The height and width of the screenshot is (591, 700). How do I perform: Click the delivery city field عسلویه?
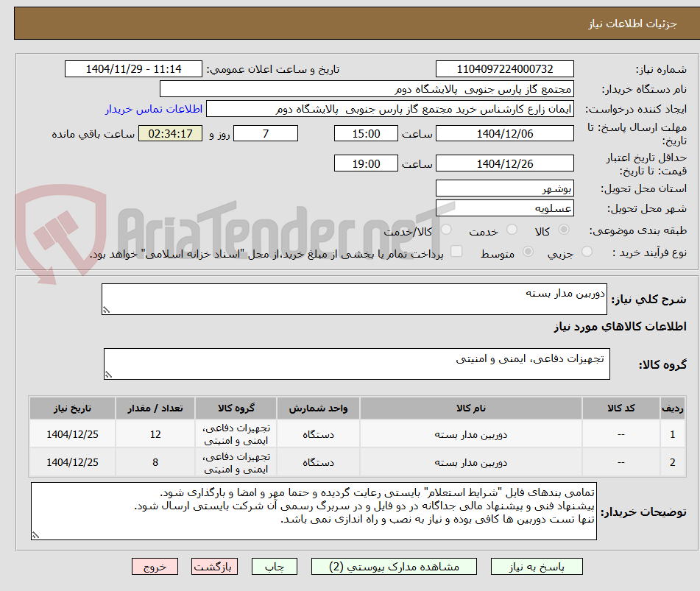pos(504,208)
